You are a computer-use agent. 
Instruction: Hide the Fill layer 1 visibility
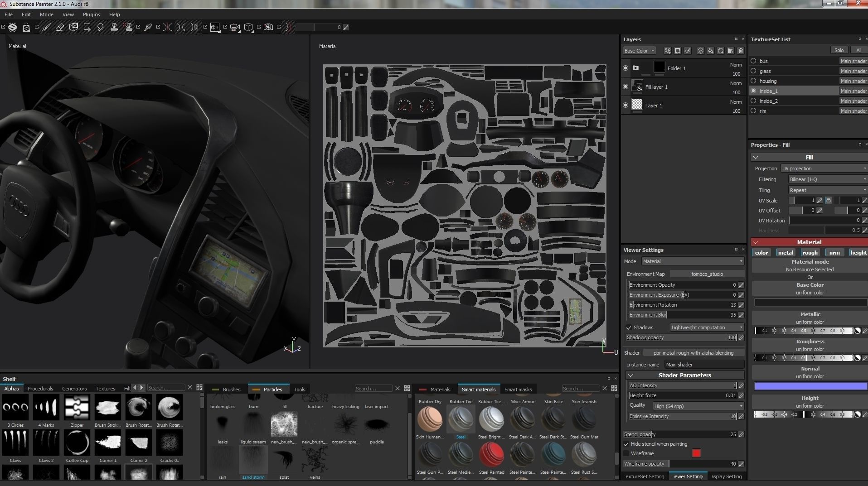(626, 87)
